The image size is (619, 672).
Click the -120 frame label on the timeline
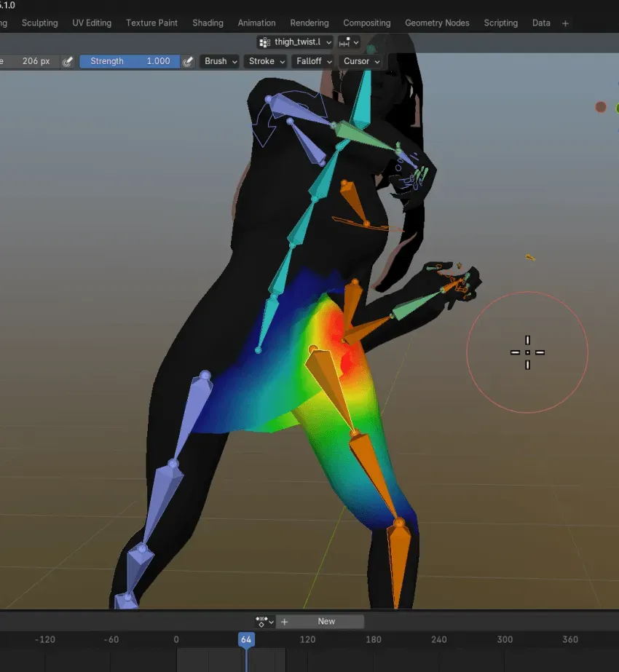(x=45, y=639)
